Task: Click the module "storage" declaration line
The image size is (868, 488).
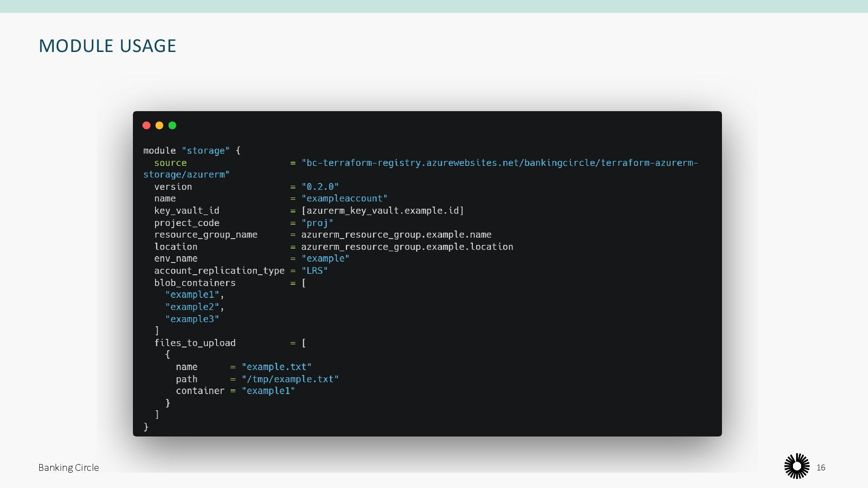Action: [192, 150]
